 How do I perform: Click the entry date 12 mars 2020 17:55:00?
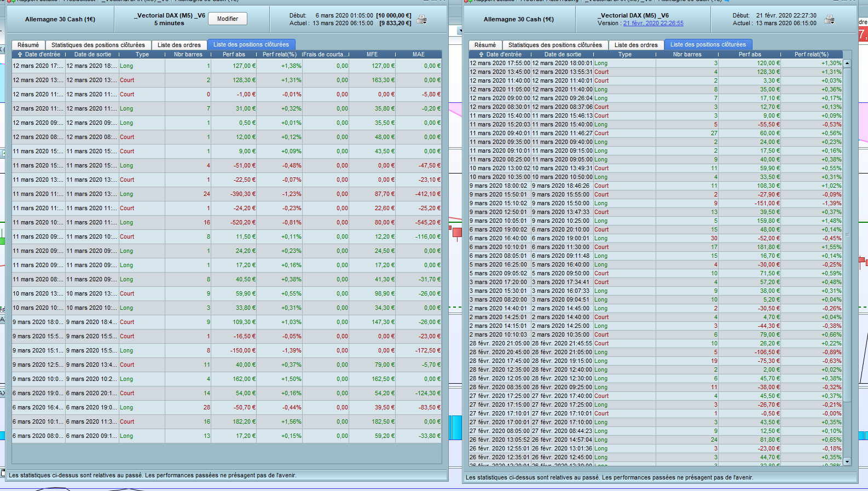click(500, 63)
